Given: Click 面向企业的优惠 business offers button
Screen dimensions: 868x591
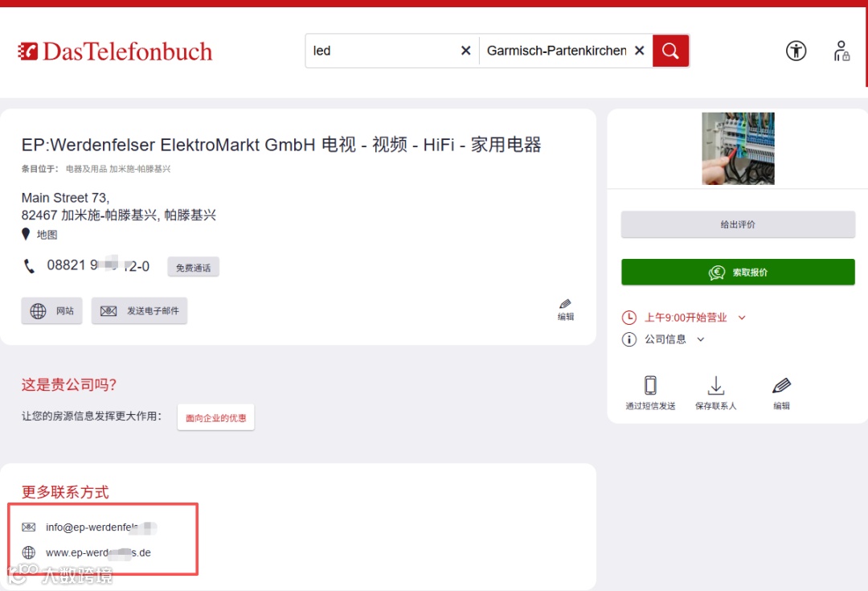Looking at the screenshot, I should pos(216,417).
